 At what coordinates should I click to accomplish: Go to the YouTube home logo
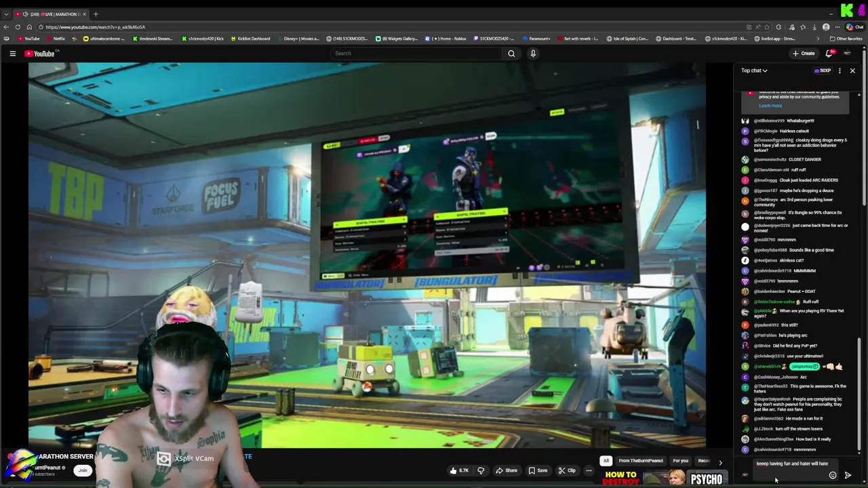pyautogui.click(x=39, y=54)
